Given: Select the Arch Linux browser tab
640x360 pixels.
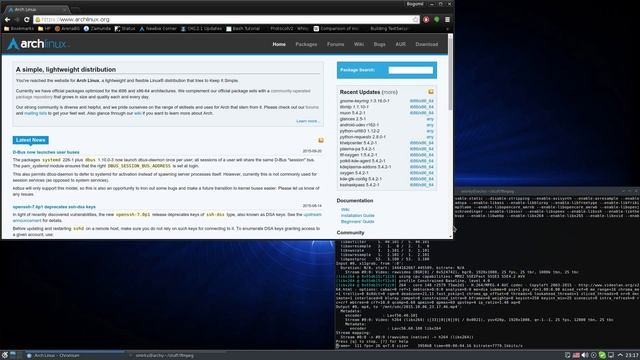Looking at the screenshot, I should coord(37,9).
